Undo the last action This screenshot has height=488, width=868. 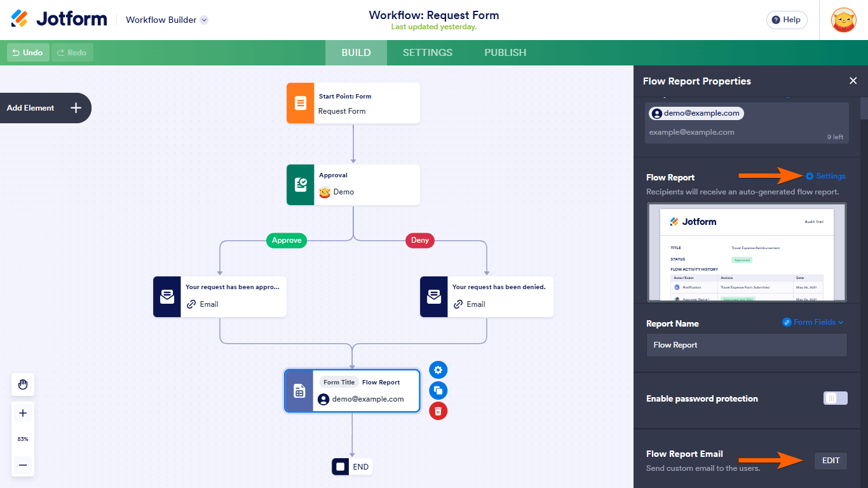pyautogui.click(x=28, y=53)
